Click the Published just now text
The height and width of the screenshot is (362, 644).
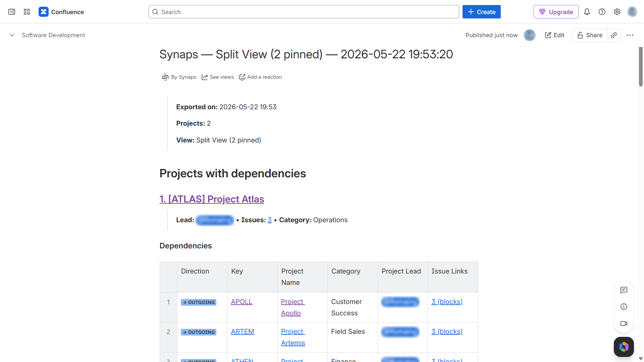tap(491, 35)
